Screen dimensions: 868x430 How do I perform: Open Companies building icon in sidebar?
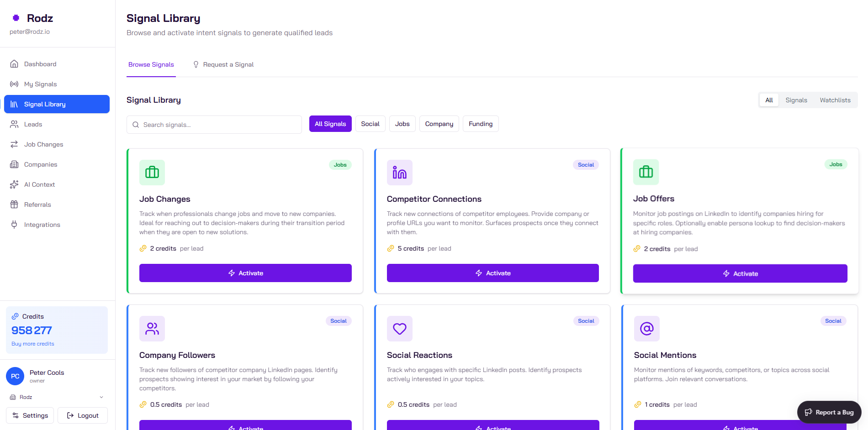(x=14, y=164)
